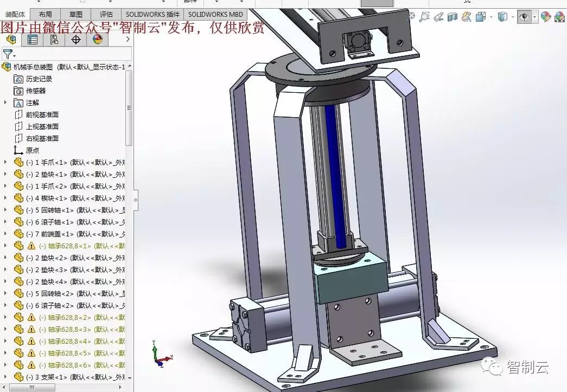Screen dimensions: 567x392
Task: Select 6 滚子轴<1> in the tree
Action: tap(75, 222)
